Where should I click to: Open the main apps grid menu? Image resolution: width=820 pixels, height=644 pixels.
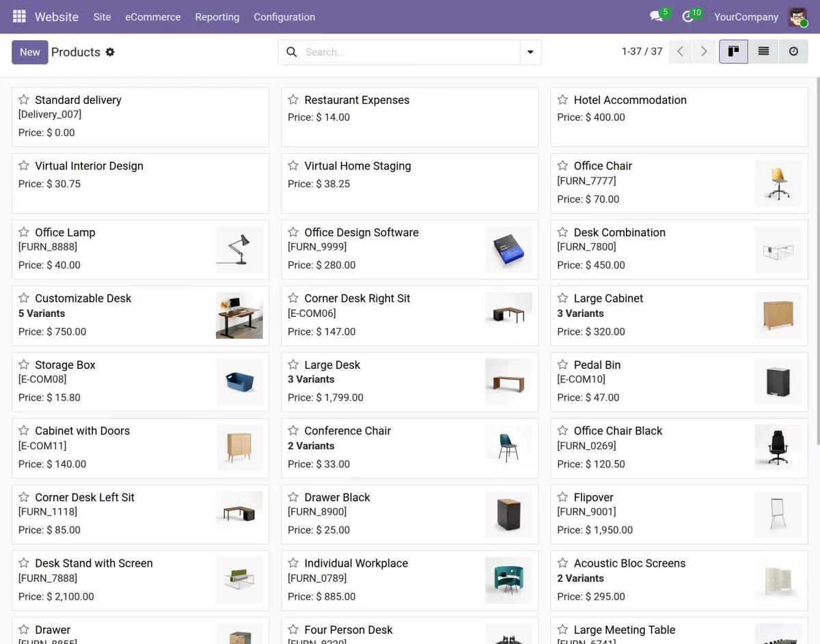(19, 16)
